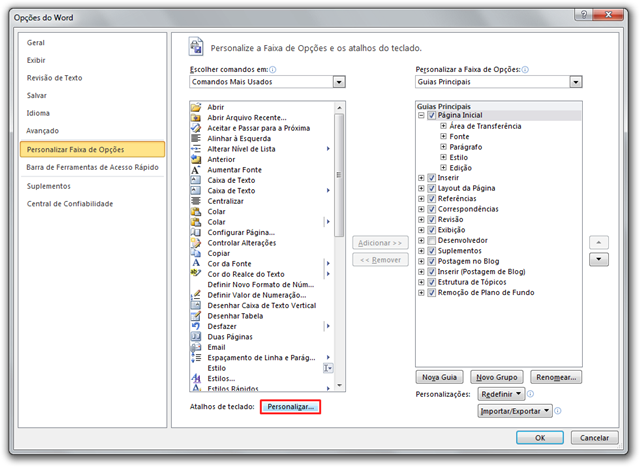The height and width of the screenshot is (467, 640).
Task: Enable the Desenvolvedor tab checkbox
Action: click(432, 240)
